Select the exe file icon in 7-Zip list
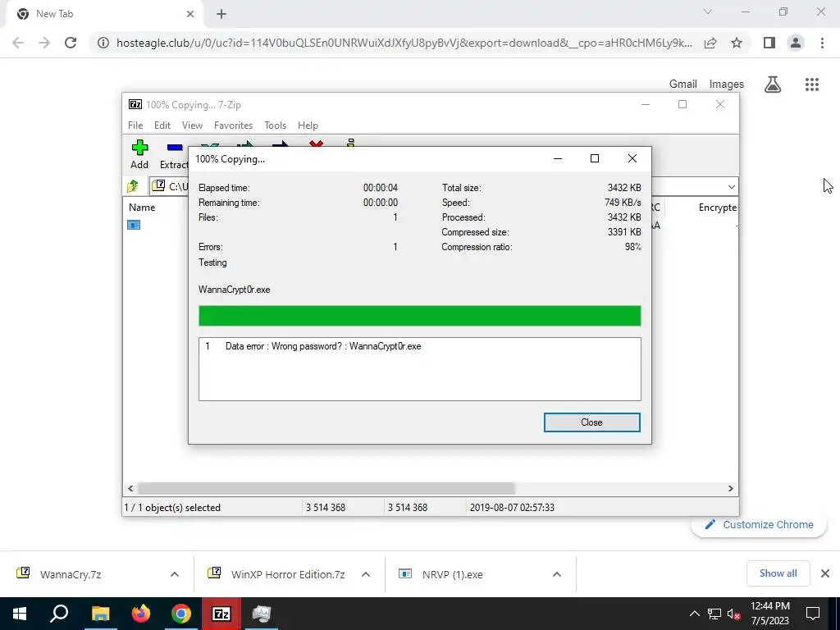 tap(134, 225)
